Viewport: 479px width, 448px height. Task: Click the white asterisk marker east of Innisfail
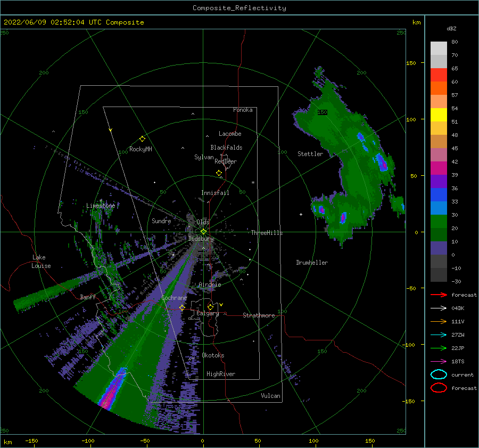[253, 183]
